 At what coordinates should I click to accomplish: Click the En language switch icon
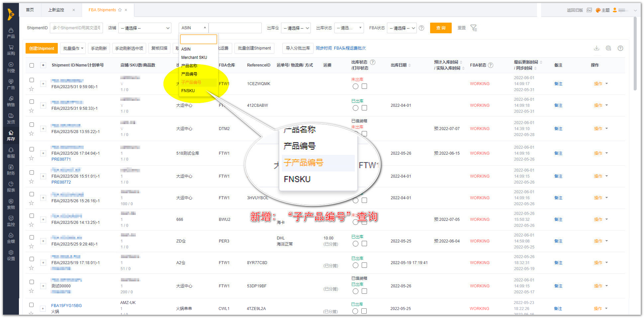point(589,10)
